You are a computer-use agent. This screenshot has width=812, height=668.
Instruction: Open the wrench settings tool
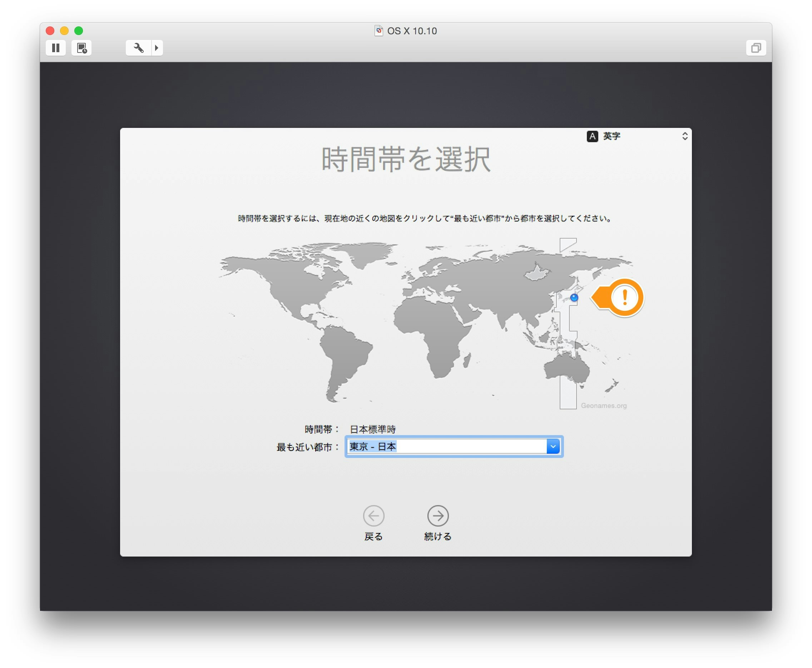[x=139, y=48]
